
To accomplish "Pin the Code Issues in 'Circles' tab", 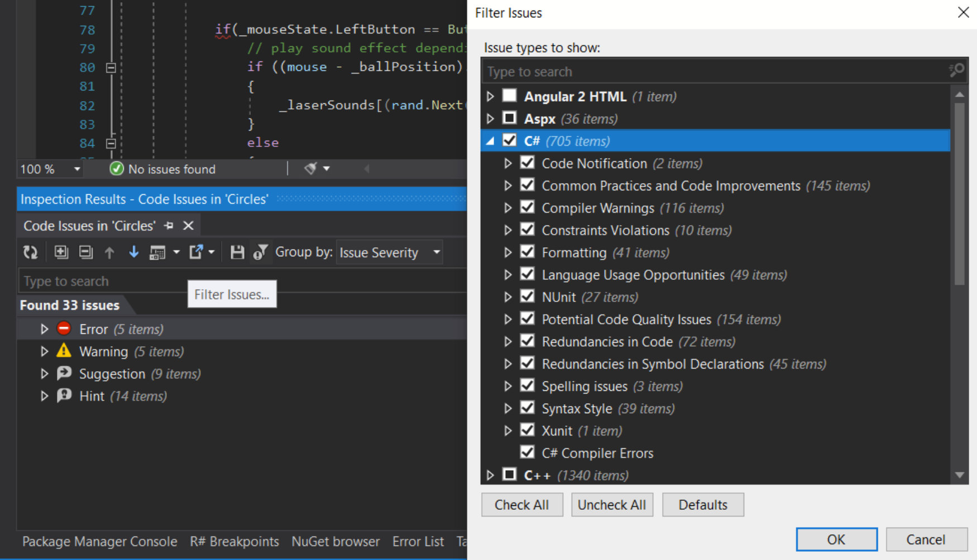I will pyautogui.click(x=169, y=226).
